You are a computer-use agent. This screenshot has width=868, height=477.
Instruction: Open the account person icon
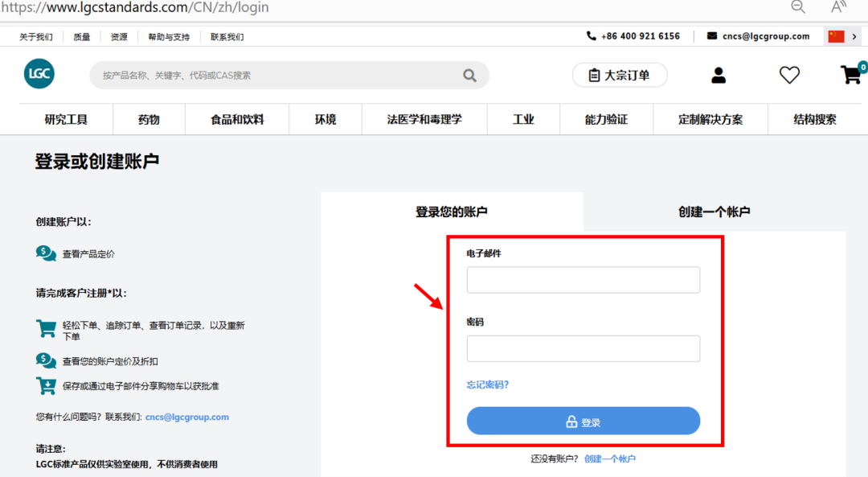(x=718, y=74)
